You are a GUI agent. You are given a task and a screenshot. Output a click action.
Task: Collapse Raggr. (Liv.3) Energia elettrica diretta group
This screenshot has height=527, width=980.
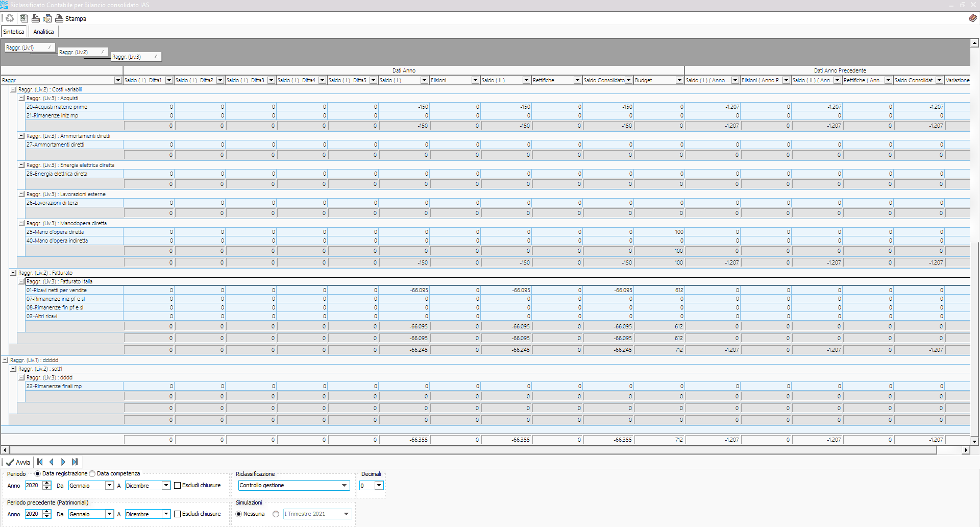coord(21,165)
